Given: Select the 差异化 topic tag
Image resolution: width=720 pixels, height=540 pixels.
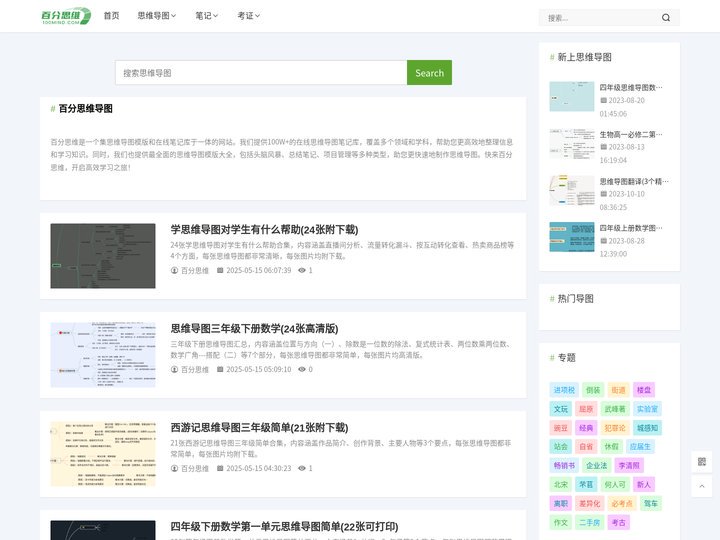Looking at the screenshot, I should pos(590,504).
